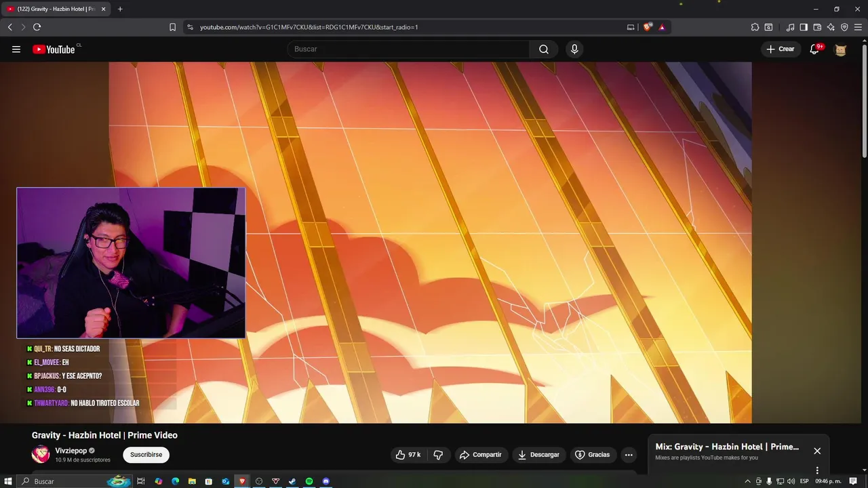
Task: Switch the ESP input language indicator
Action: pyautogui.click(x=804, y=481)
